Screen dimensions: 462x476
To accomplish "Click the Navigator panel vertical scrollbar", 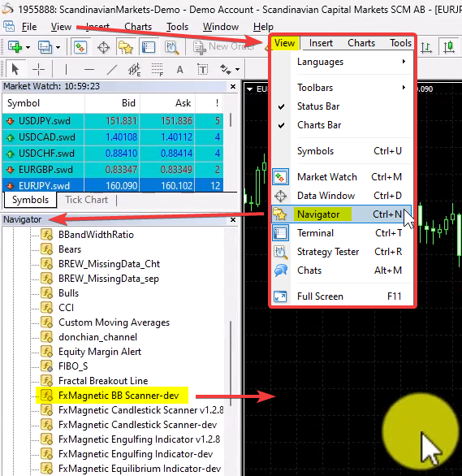I will (x=231, y=363).
